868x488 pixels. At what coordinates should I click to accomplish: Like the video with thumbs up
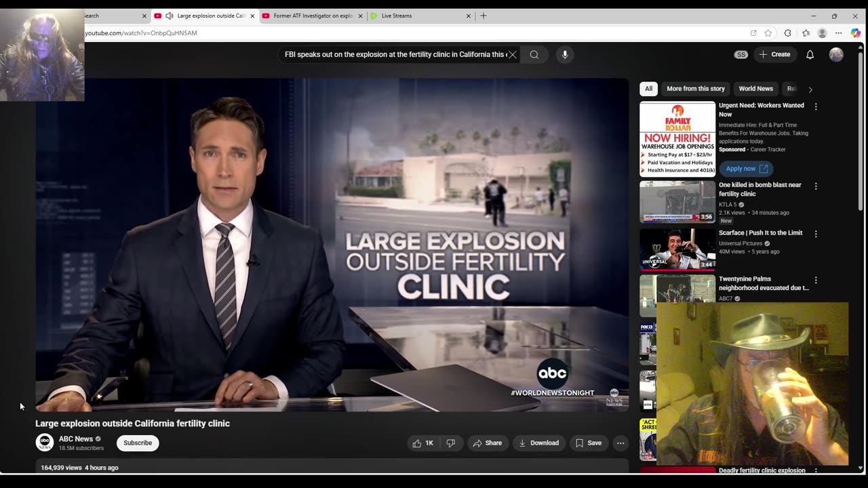(x=422, y=443)
